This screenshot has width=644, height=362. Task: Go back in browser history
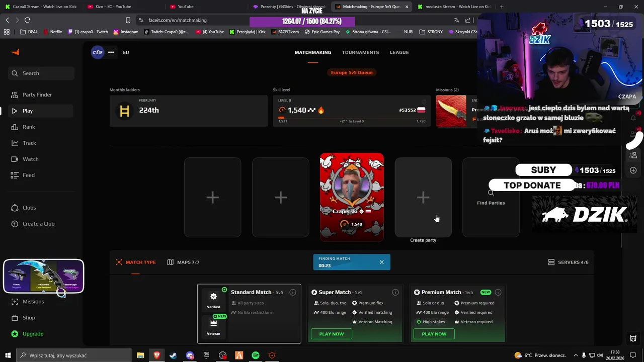[7, 20]
